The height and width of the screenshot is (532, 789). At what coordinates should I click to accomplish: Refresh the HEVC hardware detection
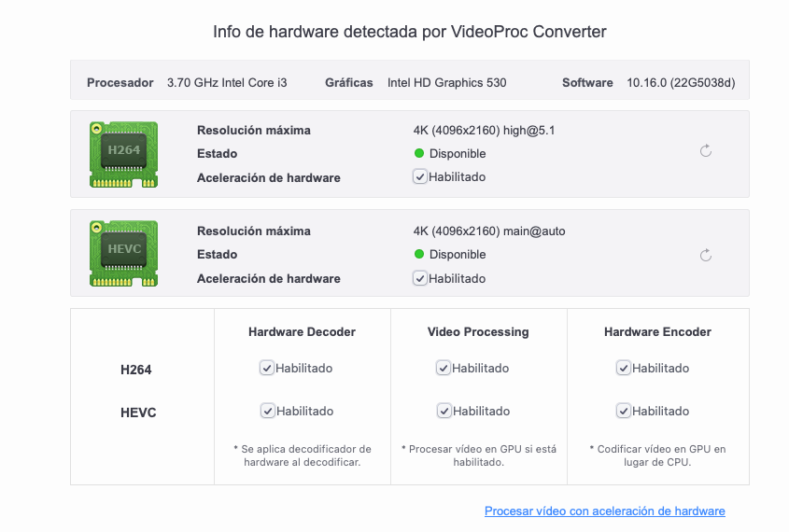[706, 255]
